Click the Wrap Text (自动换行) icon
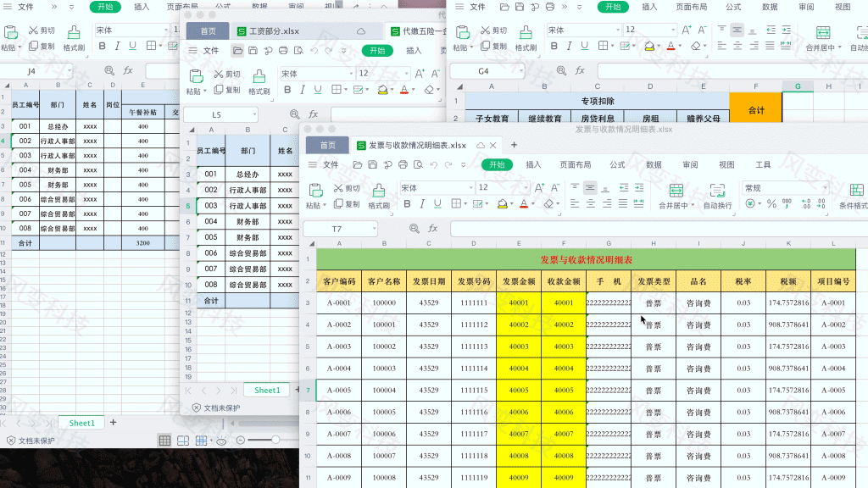 [717, 191]
